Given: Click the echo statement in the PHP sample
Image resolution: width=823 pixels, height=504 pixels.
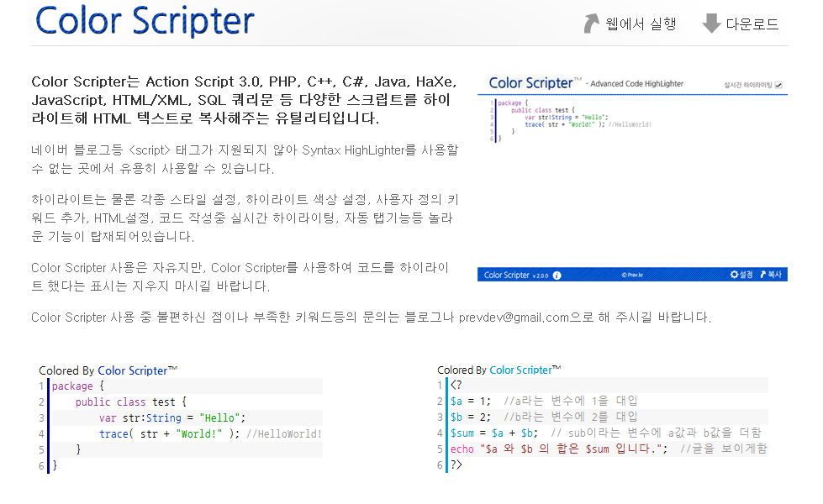Looking at the screenshot, I should [559, 449].
